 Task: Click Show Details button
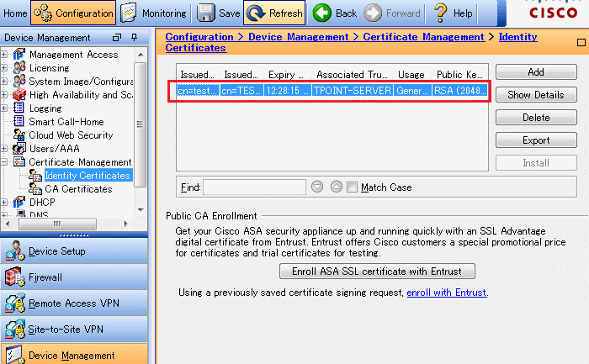pyautogui.click(x=536, y=94)
